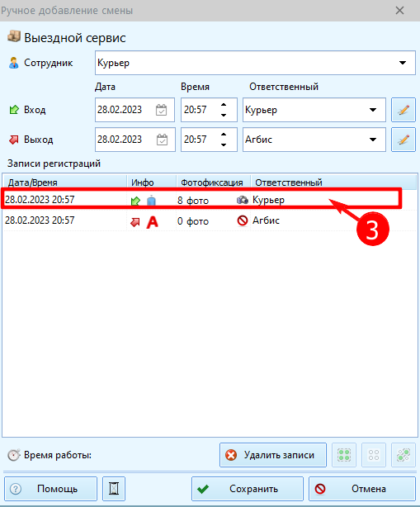The width and height of the screenshot is (420, 507).
Task: Click the pencil edit icon for Вход row
Action: coord(403,110)
